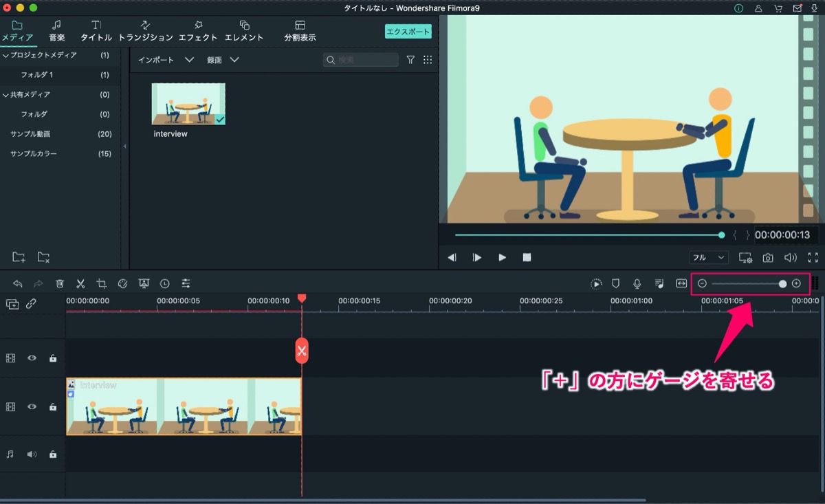
Task: Add new folder in media panel
Action: pyautogui.click(x=19, y=257)
